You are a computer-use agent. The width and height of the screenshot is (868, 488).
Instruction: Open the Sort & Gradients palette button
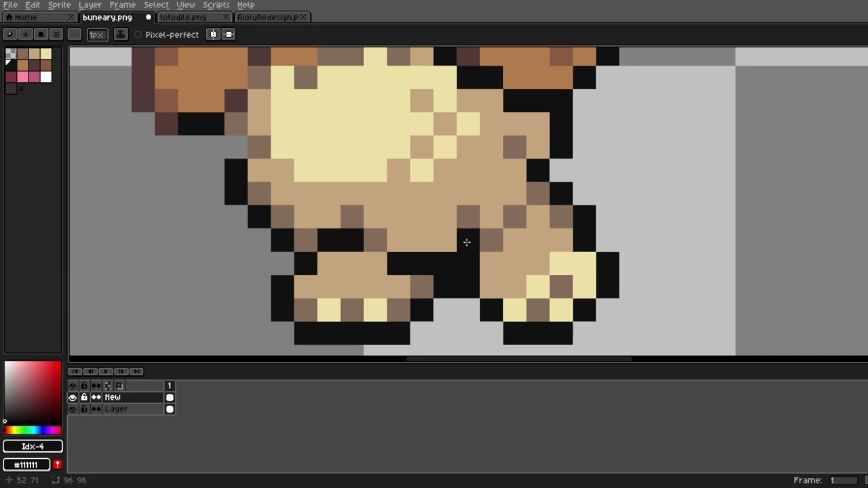coord(26,35)
